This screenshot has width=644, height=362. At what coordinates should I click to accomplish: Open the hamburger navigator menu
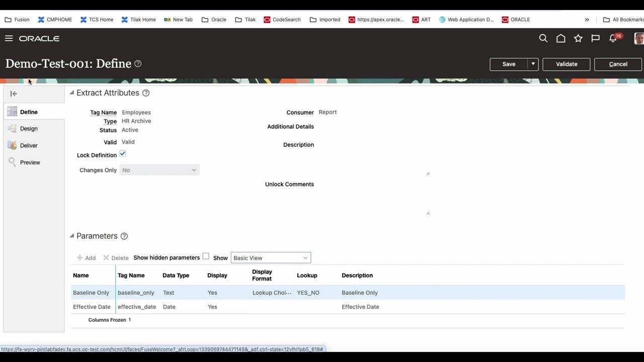[x=9, y=38]
